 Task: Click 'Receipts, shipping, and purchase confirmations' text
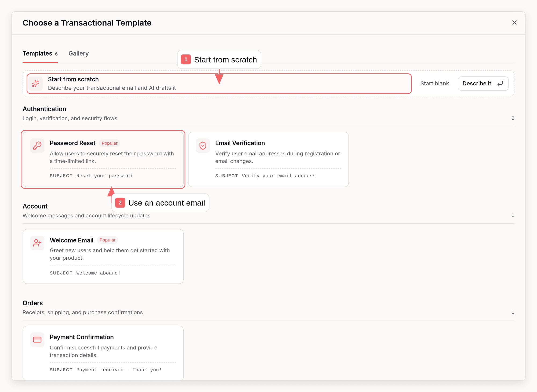[x=83, y=312]
